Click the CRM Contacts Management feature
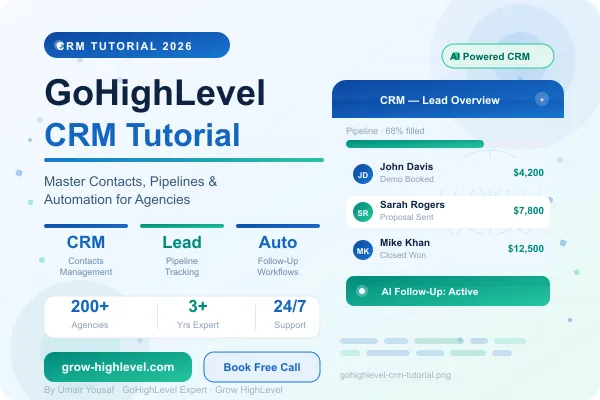Image resolution: width=600 pixels, height=400 pixels. point(86,251)
